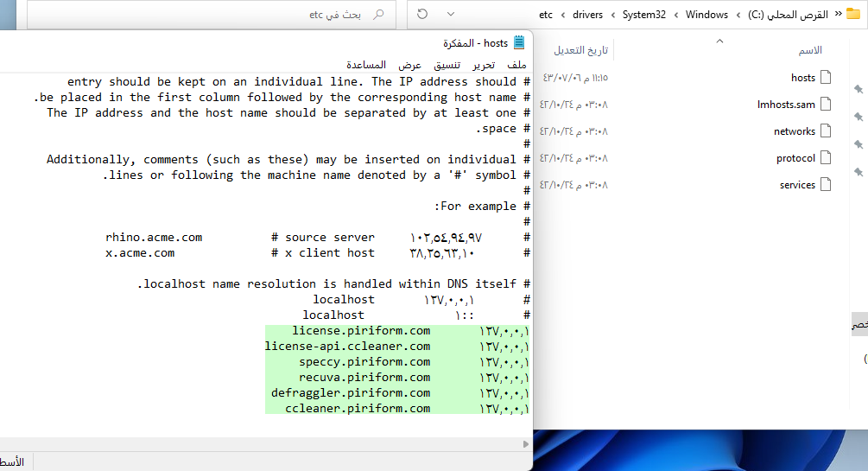Sort by the 'الاسم' column header

click(810, 50)
